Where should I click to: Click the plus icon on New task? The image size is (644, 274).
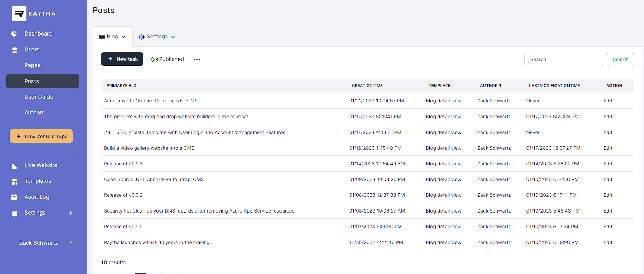tap(110, 59)
